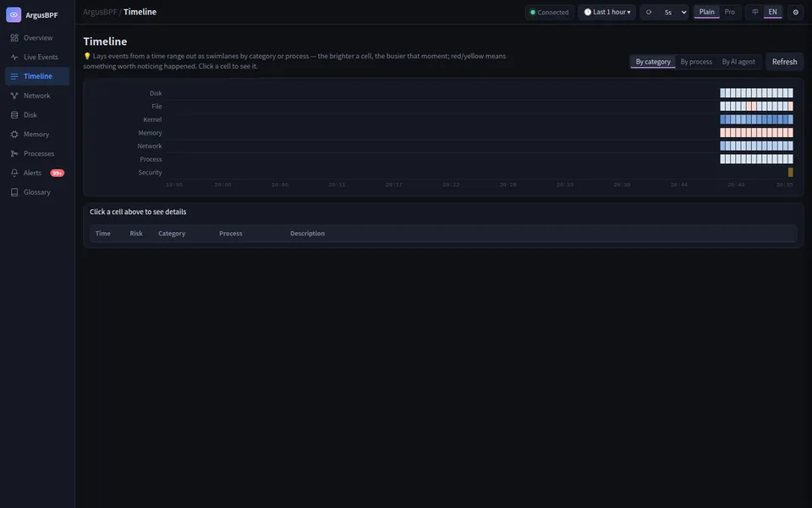This screenshot has height=508, width=812.
Task: Click the 20:44 time axis label
Action: click(x=679, y=185)
